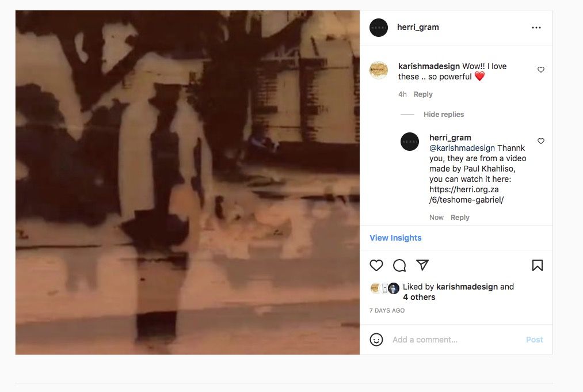Click the Add a comment field
Image resolution: width=583 pixels, height=392 pixels.
click(x=455, y=340)
